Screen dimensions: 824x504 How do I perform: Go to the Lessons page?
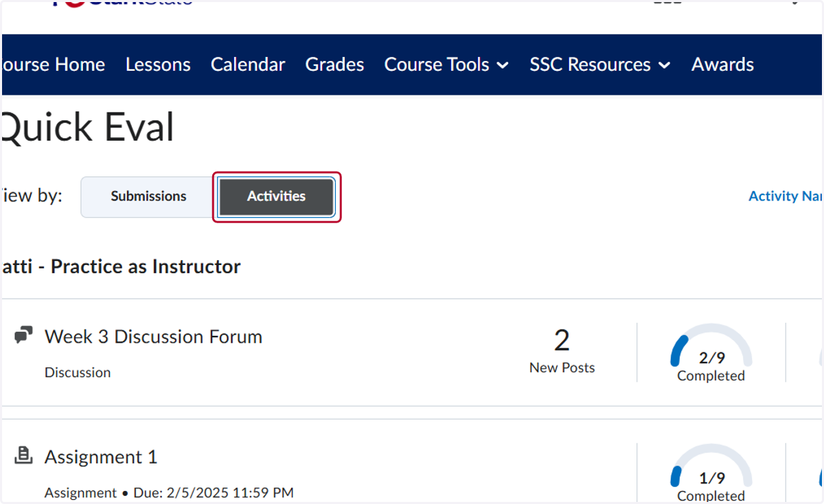158,65
